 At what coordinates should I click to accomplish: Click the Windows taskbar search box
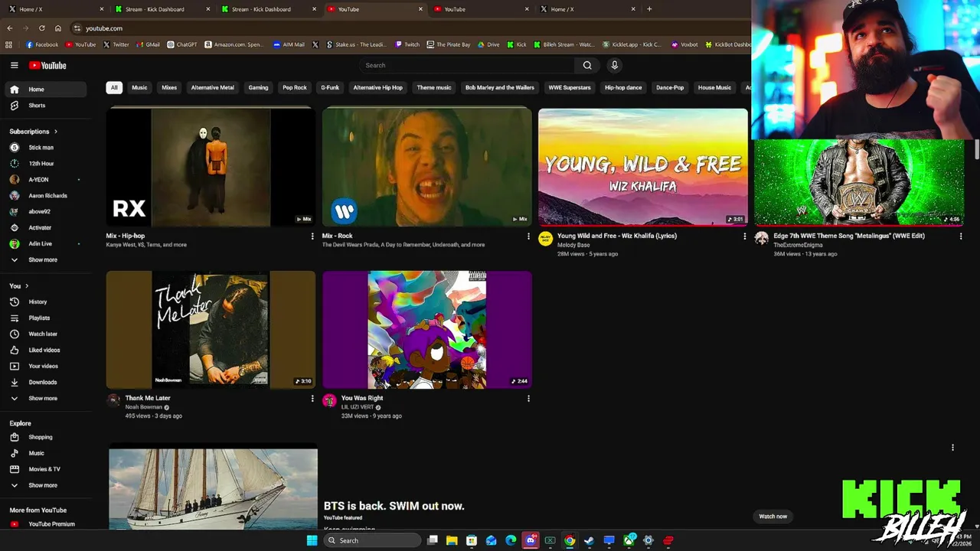click(x=372, y=540)
